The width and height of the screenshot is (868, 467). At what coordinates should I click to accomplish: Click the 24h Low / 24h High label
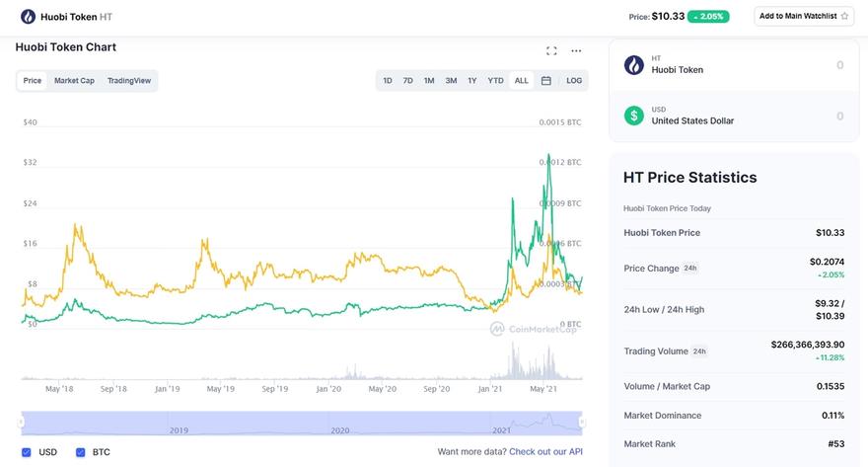click(x=664, y=310)
